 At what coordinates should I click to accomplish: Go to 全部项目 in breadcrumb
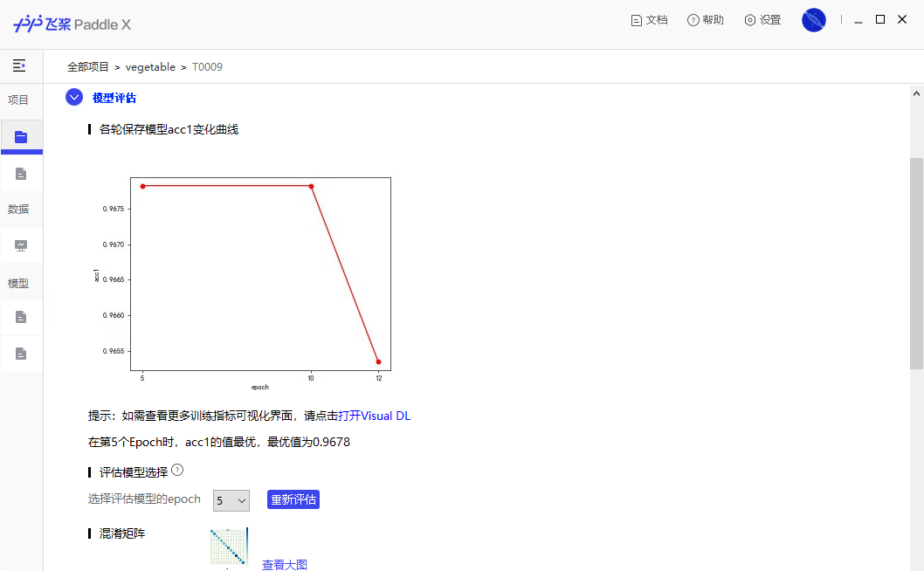88,66
